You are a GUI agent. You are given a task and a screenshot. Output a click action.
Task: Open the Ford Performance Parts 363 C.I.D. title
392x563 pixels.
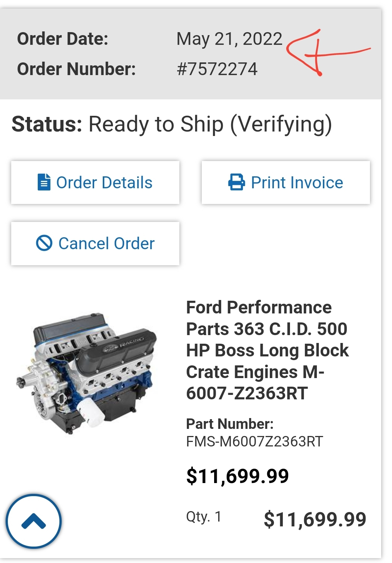[268, 350]
